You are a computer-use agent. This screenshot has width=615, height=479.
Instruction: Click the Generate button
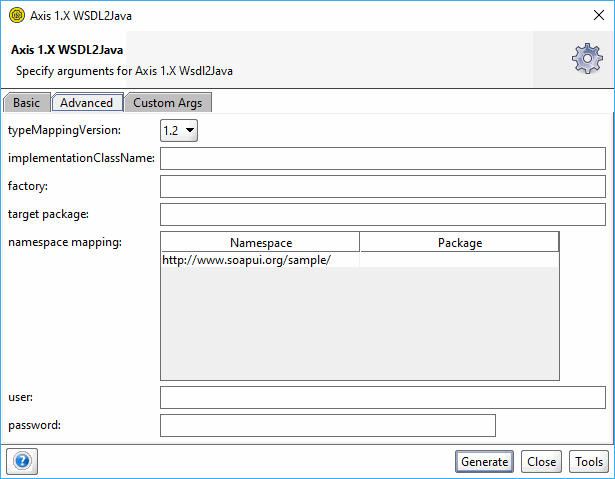[484, 462]
